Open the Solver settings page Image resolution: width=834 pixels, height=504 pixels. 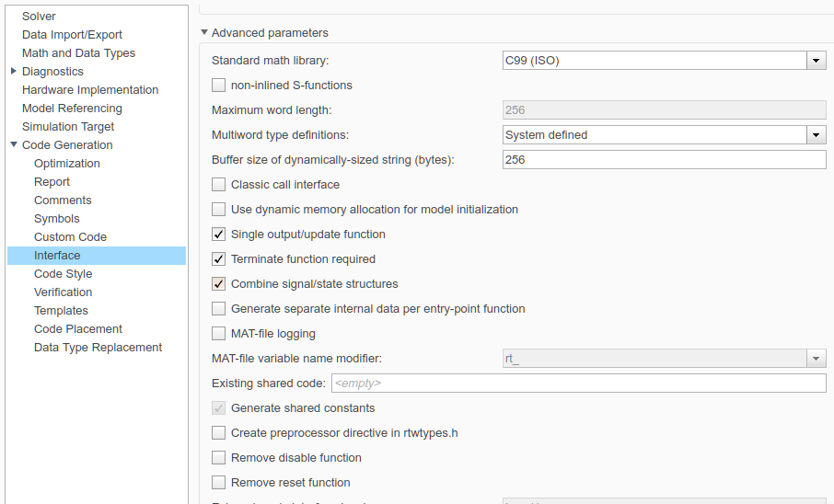(39, 17)
